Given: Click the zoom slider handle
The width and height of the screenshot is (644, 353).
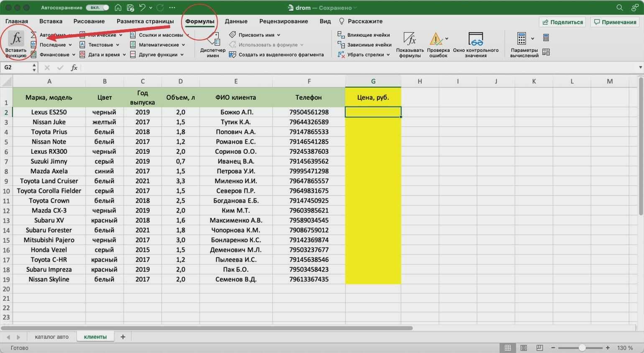Looking at the screenshot, I should point(582,348).
